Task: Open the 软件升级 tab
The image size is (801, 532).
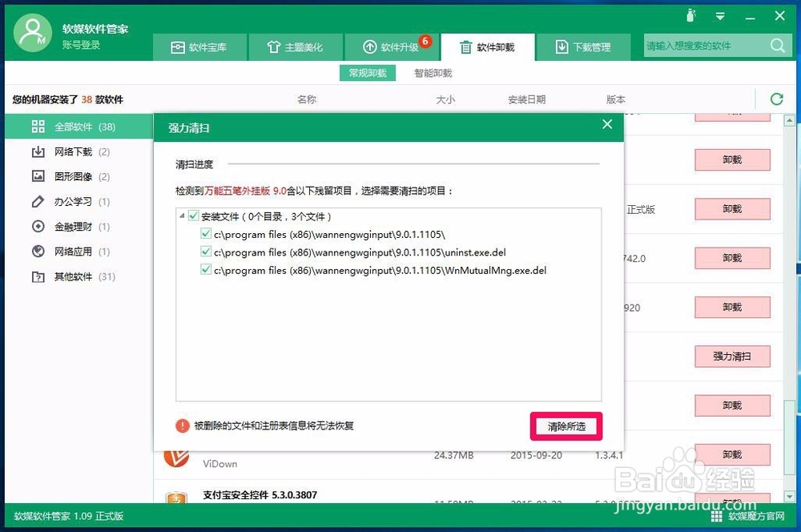Action: [x=392, y=47]
